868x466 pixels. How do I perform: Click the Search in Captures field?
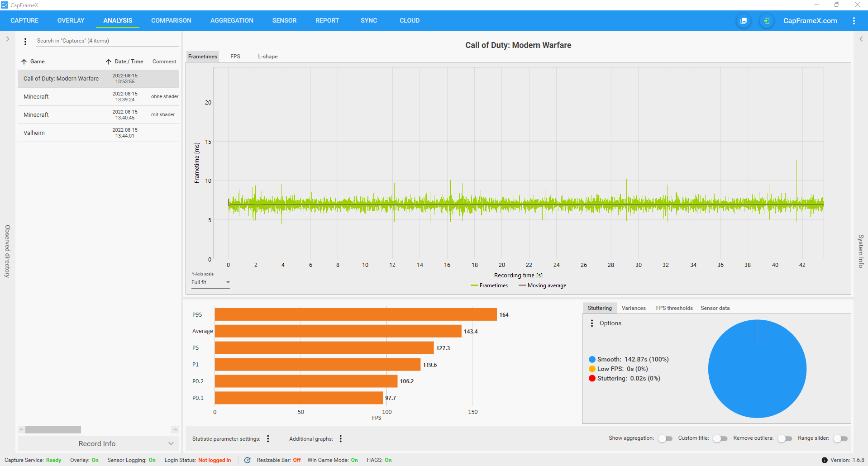click(x=107, y=41)
